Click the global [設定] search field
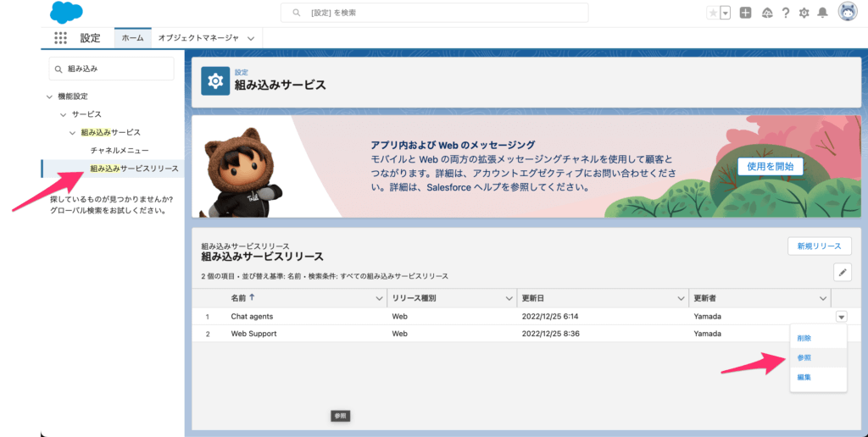 coord(434,13)
